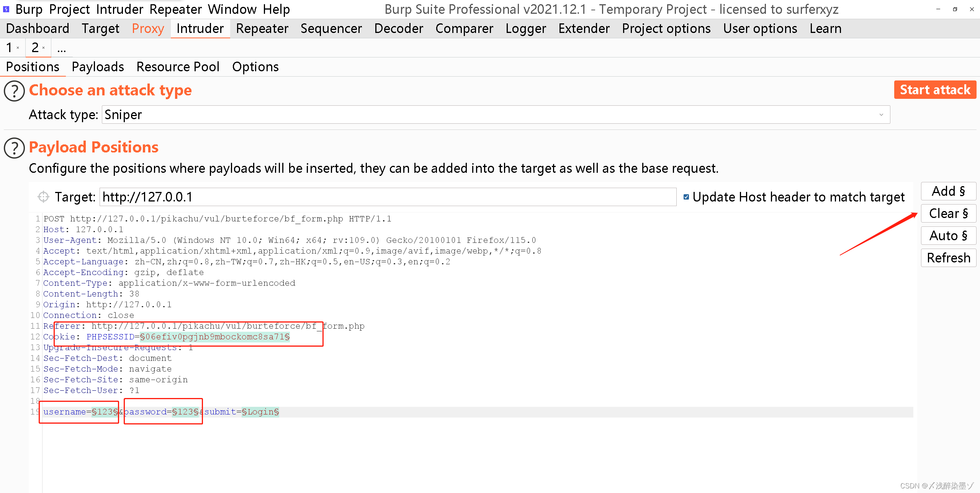Switch to the Payloads tab
980x493 pixels.
98,67
